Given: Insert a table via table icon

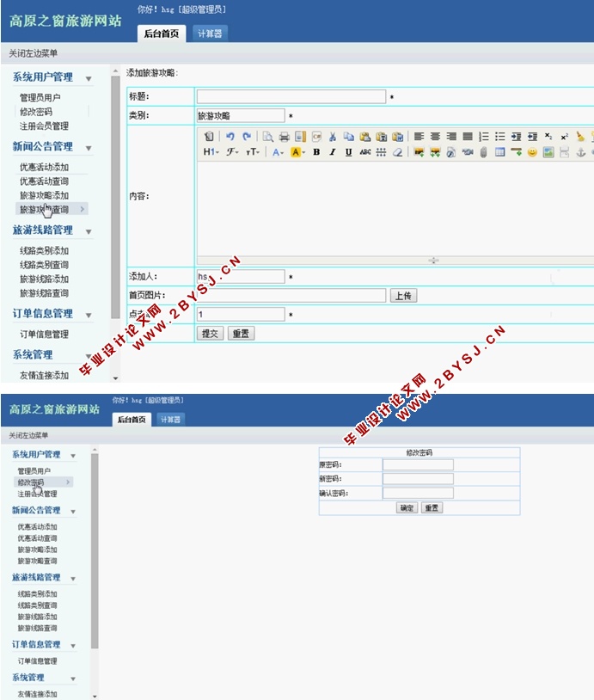Looking at the screenshot, I should pos(499,152).
